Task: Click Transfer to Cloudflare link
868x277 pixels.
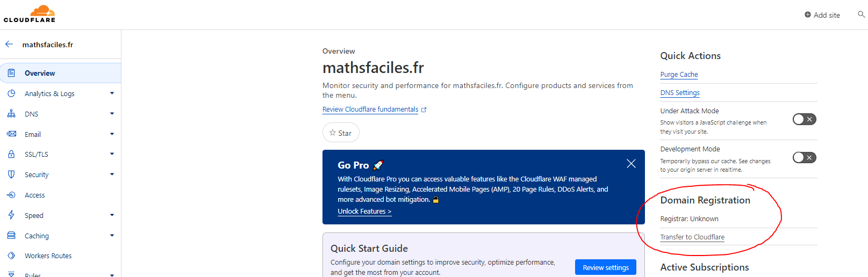Action: [x=692, y=237]
